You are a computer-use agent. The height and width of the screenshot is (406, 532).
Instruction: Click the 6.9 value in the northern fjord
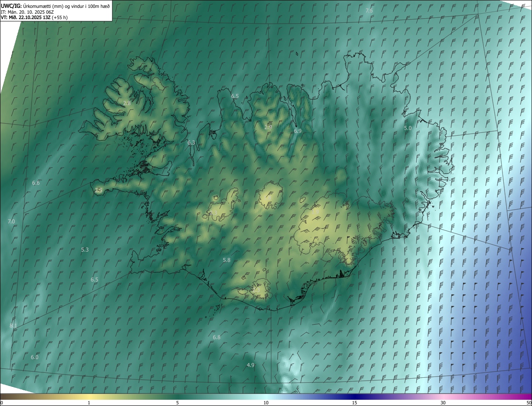[298, 131]
